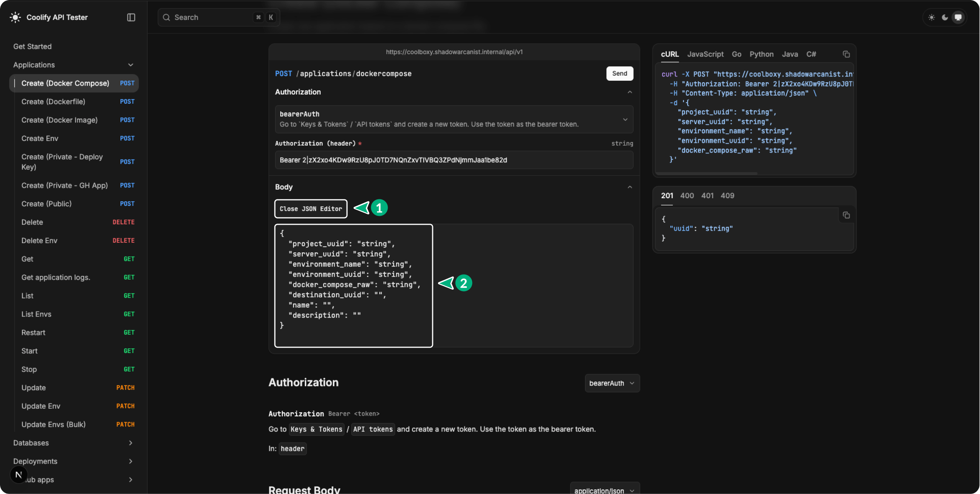This screenshot has height=494, width=980.
Task: Click the search magnifier icon
Action: 166,17
